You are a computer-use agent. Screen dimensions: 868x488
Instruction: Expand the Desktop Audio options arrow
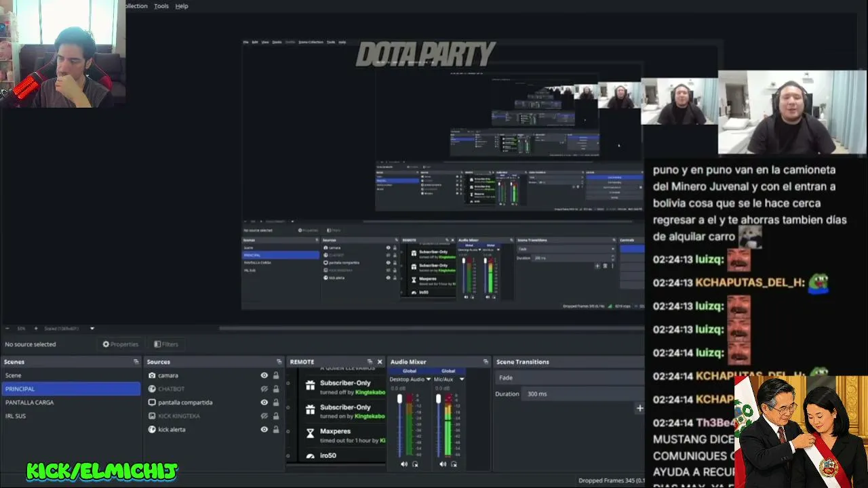(x=429, y=380)
